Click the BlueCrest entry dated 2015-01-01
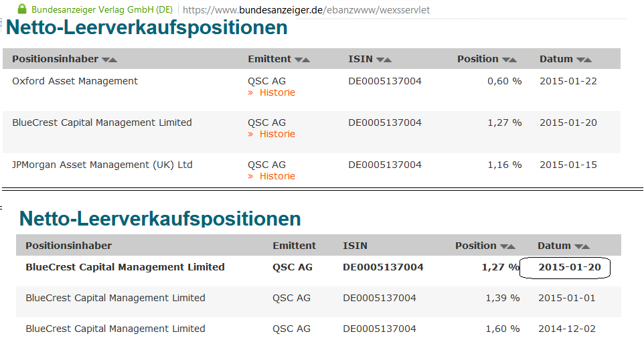The image size is (644, 338). point(115,298)
